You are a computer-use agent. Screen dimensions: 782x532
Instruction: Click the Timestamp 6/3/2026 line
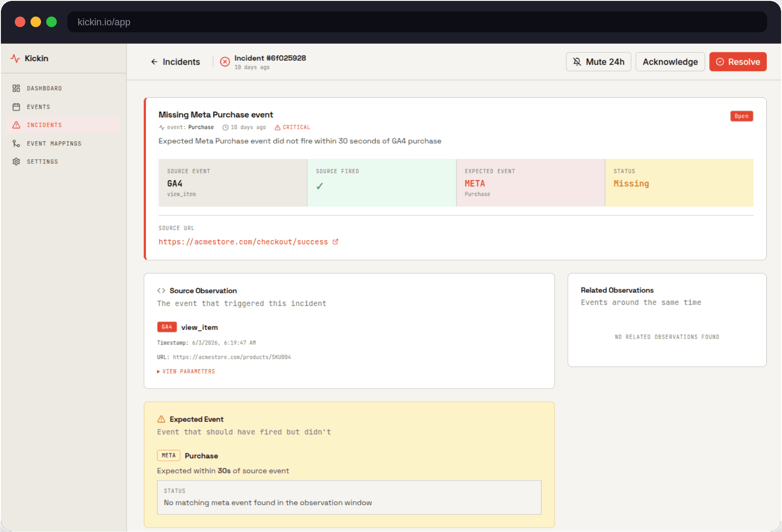pos(206,343)
